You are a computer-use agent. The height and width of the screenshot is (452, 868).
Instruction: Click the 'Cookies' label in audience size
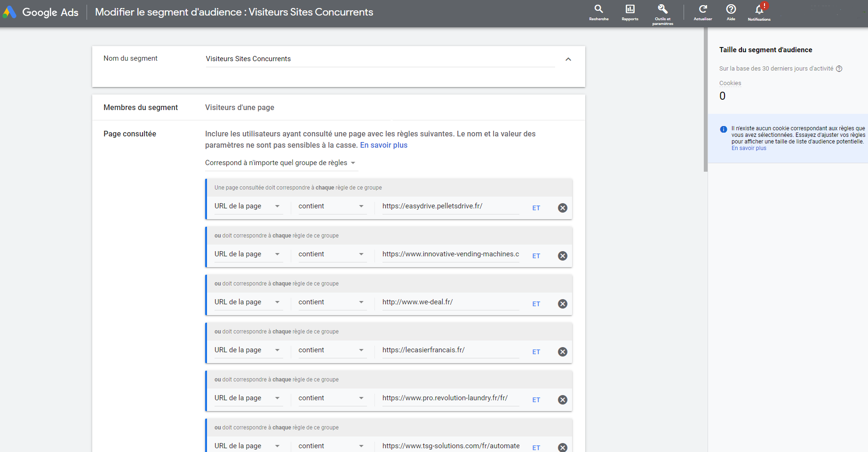tap(730, 83)
